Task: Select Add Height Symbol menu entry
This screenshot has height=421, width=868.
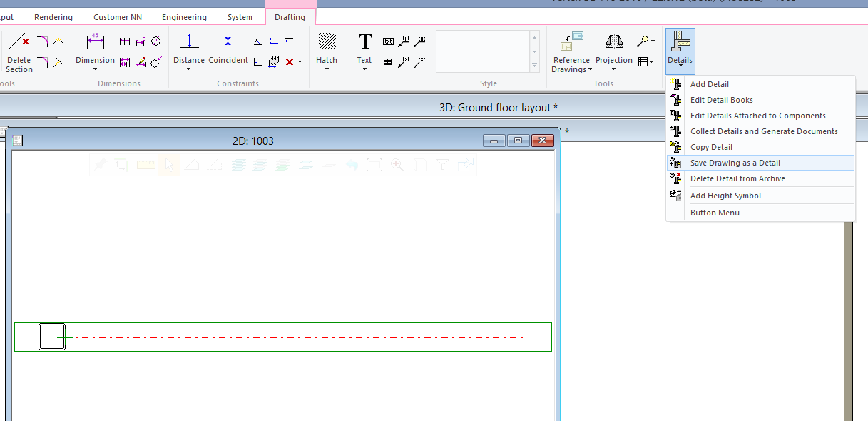Action: pyautogui.click(x=725, y=196)
